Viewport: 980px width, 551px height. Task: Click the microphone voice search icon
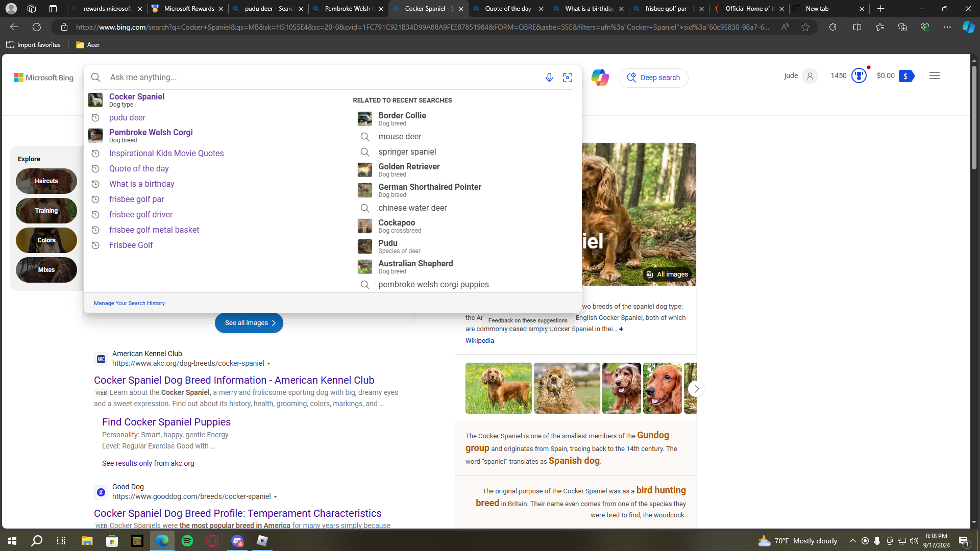point(549,78)
